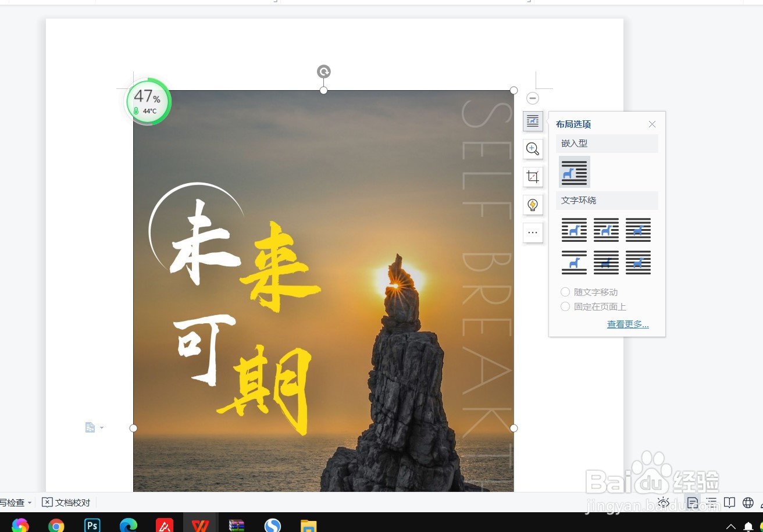Click the 47% battery temperature widget
This screenshot has height=532, width=763.
click(x=147, y=102)
